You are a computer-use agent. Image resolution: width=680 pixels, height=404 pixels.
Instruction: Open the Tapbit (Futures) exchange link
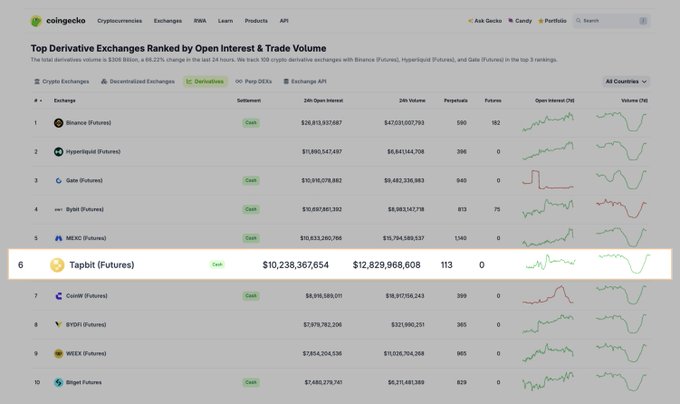pos(102,265)
